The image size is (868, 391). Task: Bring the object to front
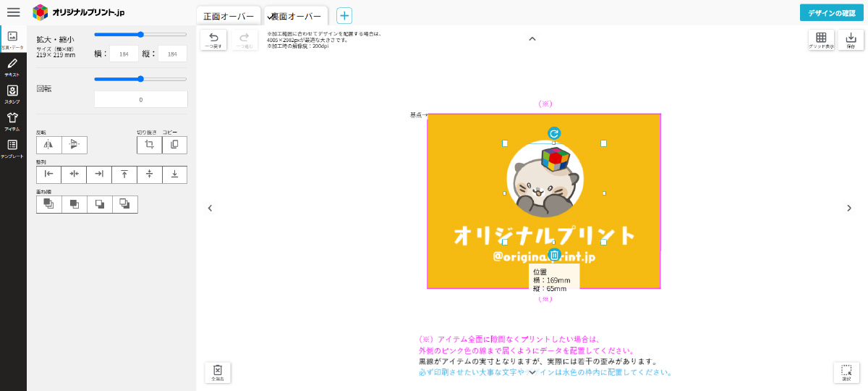coord(49,204)
